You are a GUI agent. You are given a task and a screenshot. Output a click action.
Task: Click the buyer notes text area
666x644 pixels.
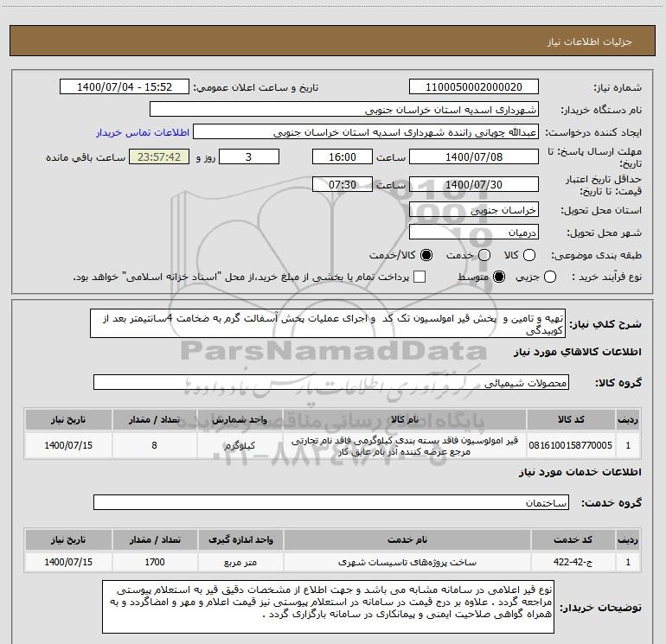(329, 607)
